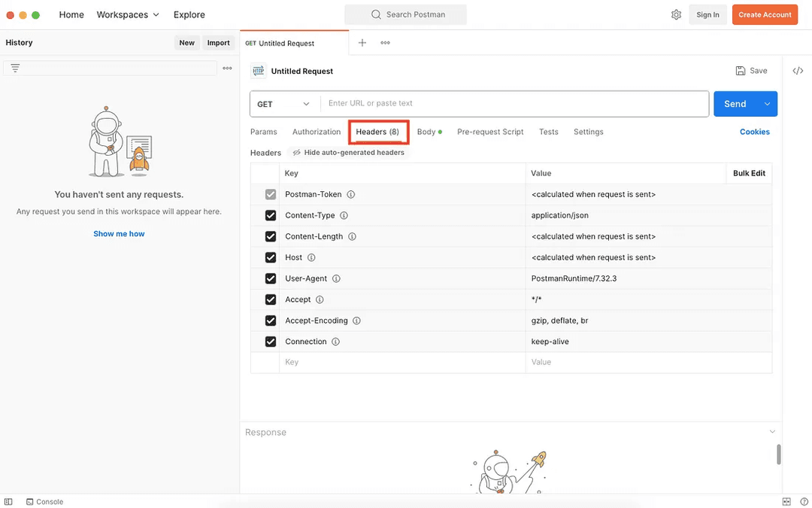
Task: Uncheck the Accept-Encoding header
Action: (271, 321)
